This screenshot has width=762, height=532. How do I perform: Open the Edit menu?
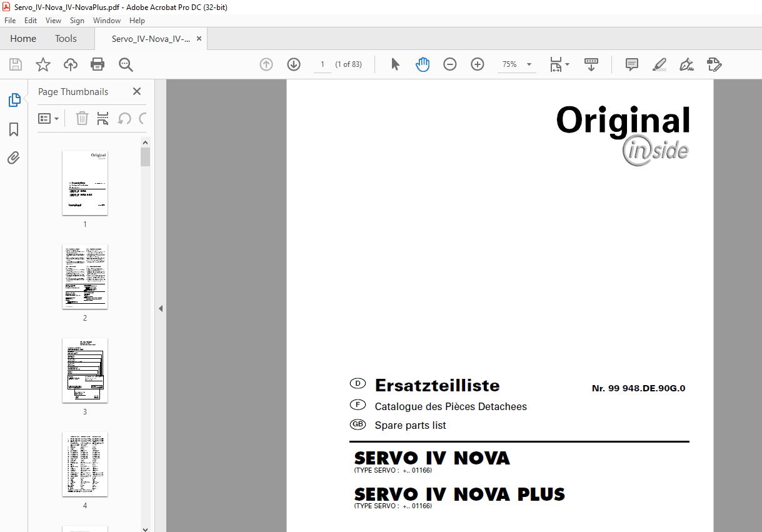[x=31, y=21]
